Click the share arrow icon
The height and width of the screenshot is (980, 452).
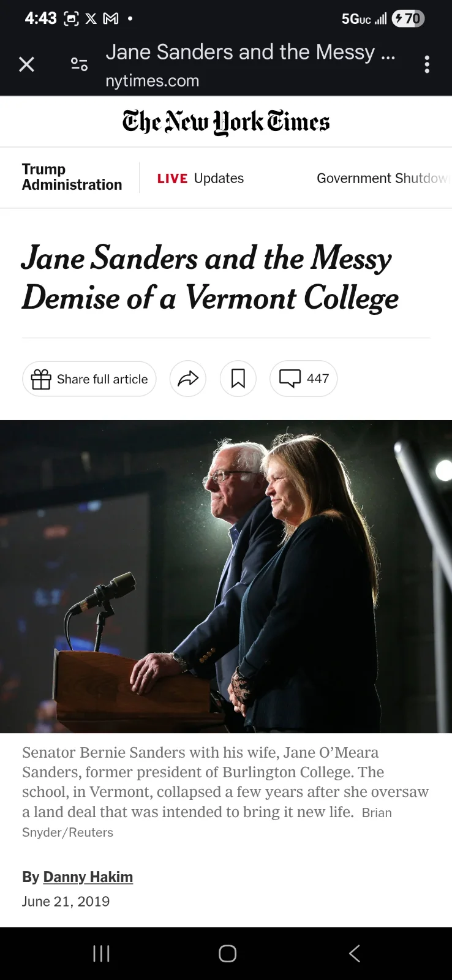click(188, 379)
